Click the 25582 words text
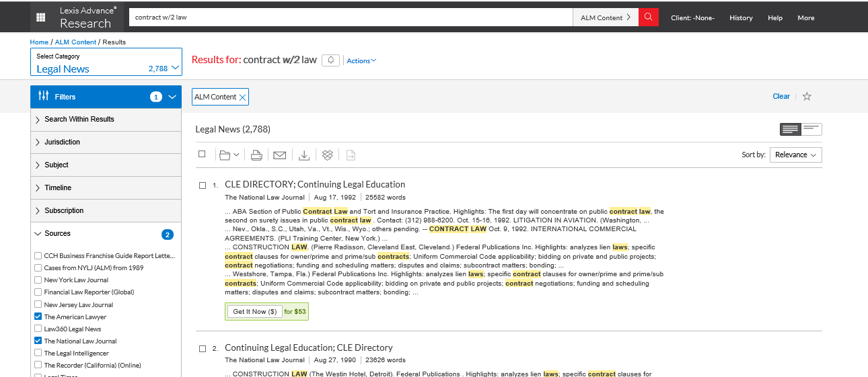868x377 pixels. tap(386, 198)
